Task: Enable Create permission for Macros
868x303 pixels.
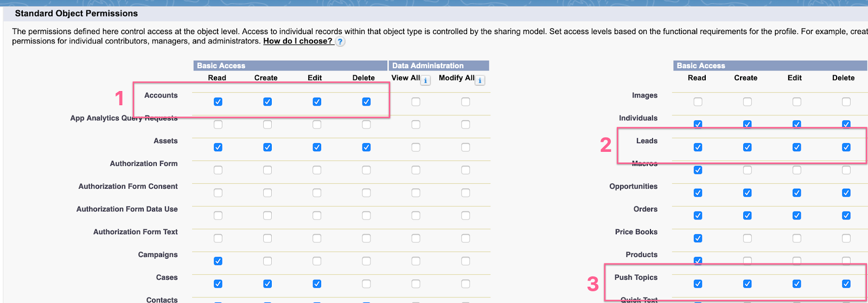Action: [x=747, y=170]
